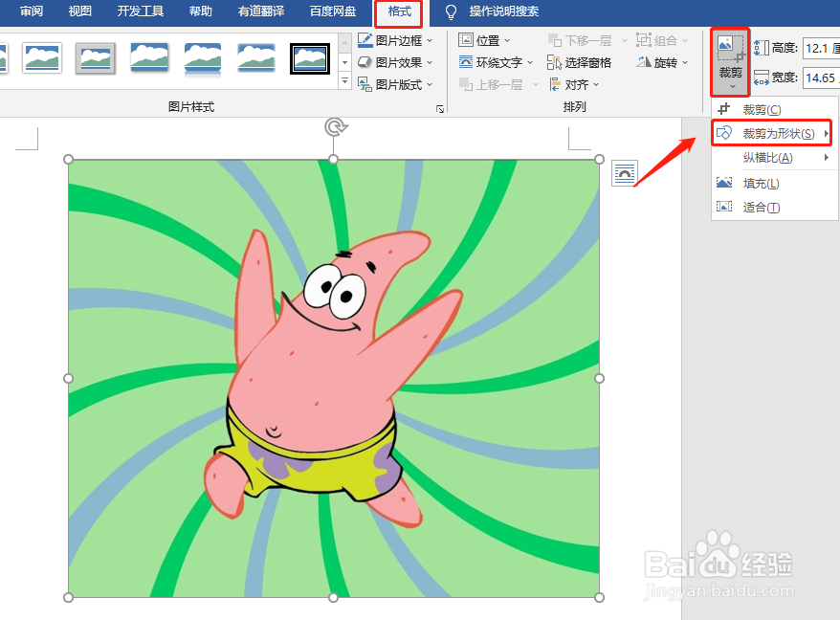
Task: Click the shape width icon
Action: (761, 77)
